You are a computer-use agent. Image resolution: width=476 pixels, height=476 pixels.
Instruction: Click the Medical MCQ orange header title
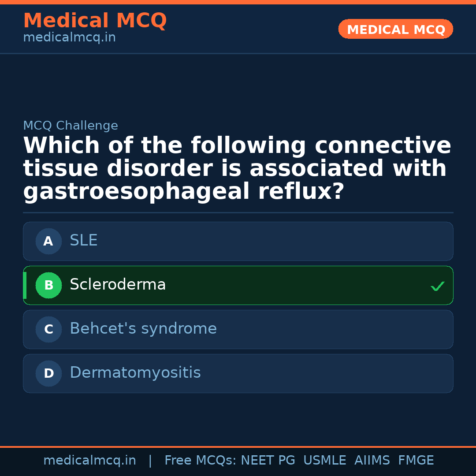(x=95, y=21)
